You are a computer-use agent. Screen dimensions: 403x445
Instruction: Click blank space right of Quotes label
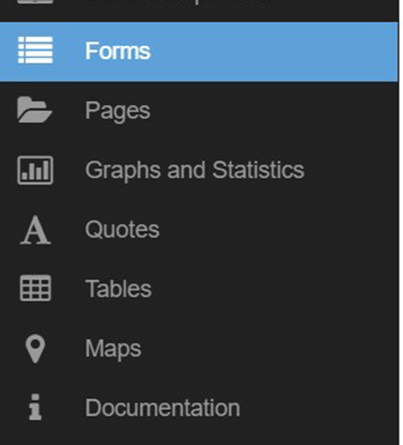tap(278, 229)
